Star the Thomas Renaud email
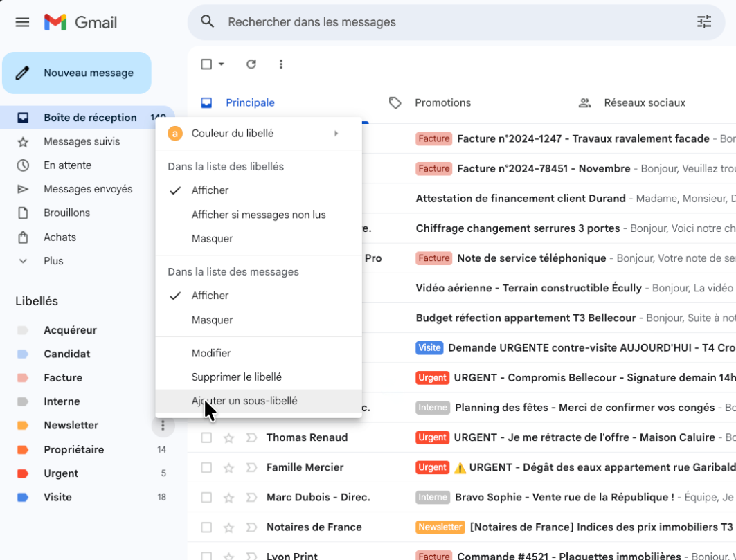Viewport: 736px width, 560px height. click(229, 437)
